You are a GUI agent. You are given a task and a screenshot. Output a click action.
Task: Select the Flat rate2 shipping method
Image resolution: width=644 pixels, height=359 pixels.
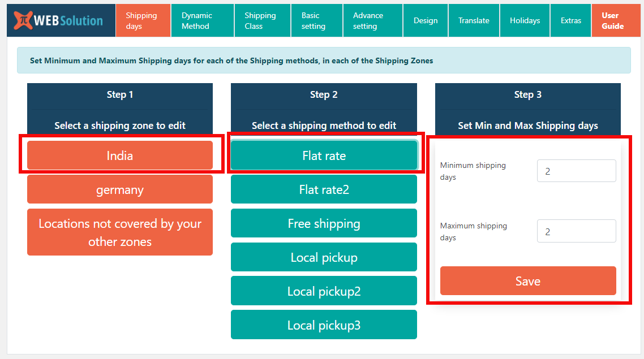pos(324,189)
